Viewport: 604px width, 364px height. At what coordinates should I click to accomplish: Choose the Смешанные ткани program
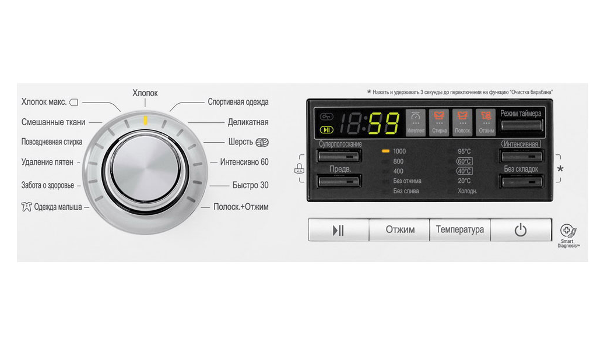[x=53, y=122]
